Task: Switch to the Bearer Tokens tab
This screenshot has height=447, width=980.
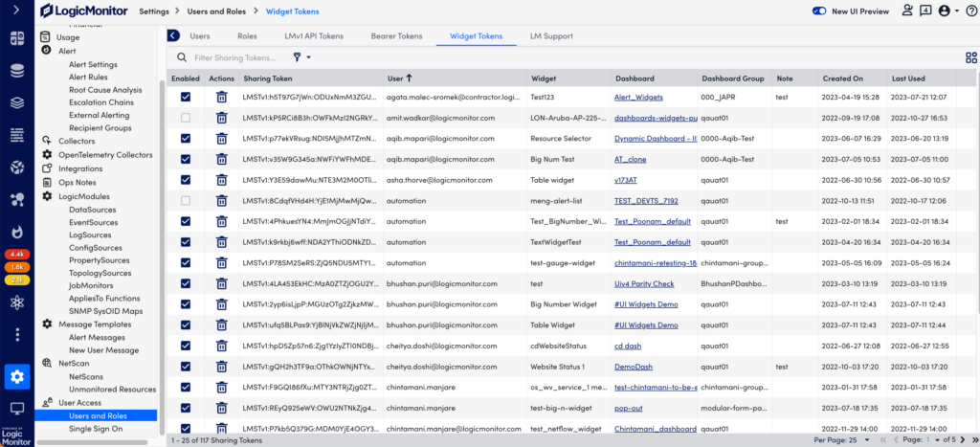Action: (x=396, y=36)
